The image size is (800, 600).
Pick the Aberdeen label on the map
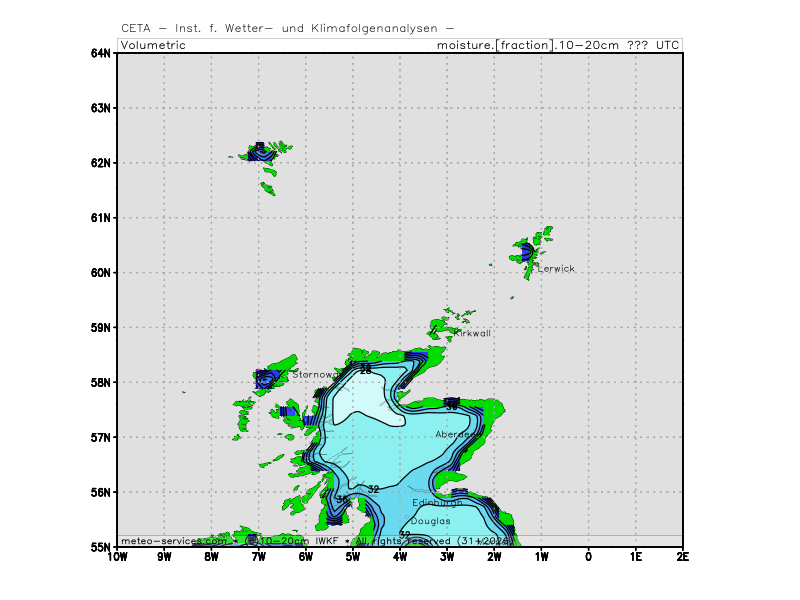[x=455, y=435]
